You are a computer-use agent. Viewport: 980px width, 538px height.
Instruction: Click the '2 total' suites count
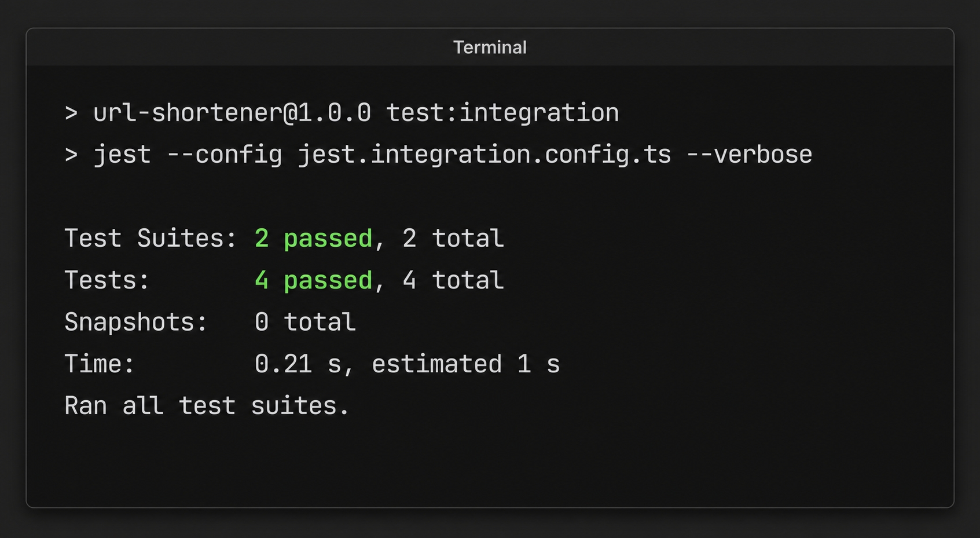pos(453,239)
